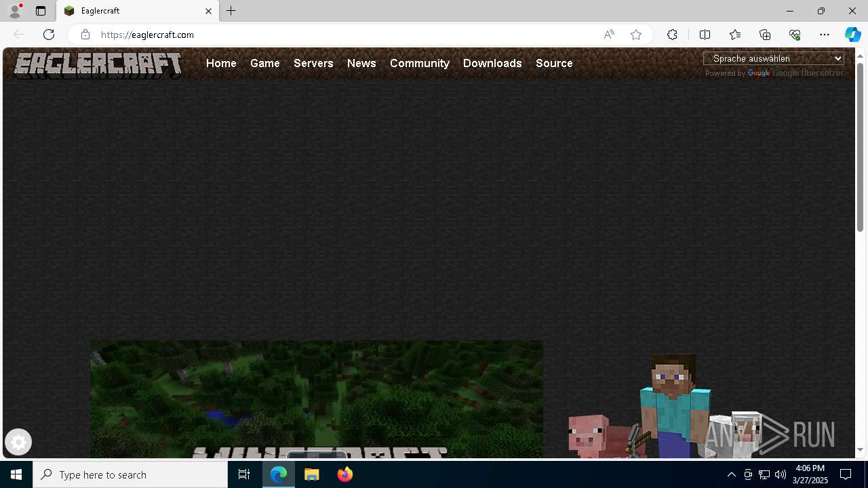Add this page to favorites star
868x488 pixels.
pyautogui.click(x=636, y=35)
